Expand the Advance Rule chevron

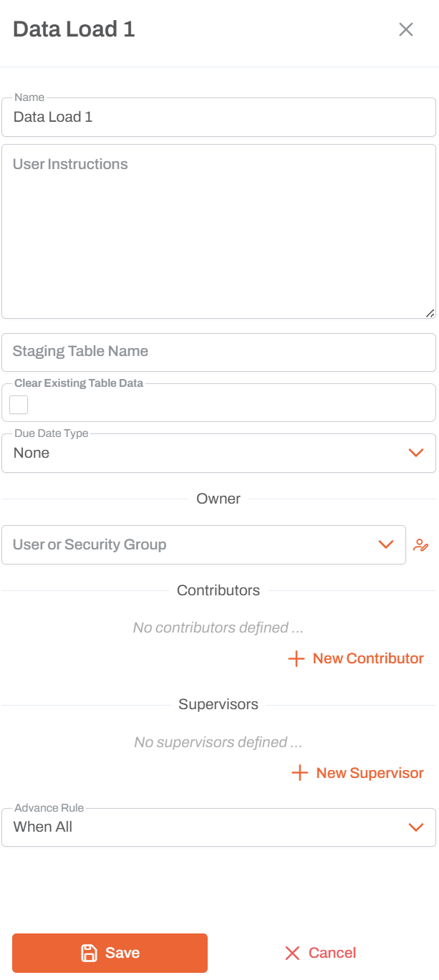click(416, 827)
